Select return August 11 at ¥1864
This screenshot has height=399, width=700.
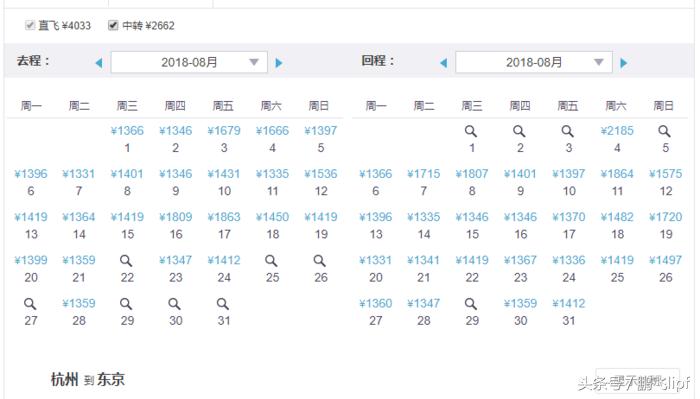tap(617, 174)
